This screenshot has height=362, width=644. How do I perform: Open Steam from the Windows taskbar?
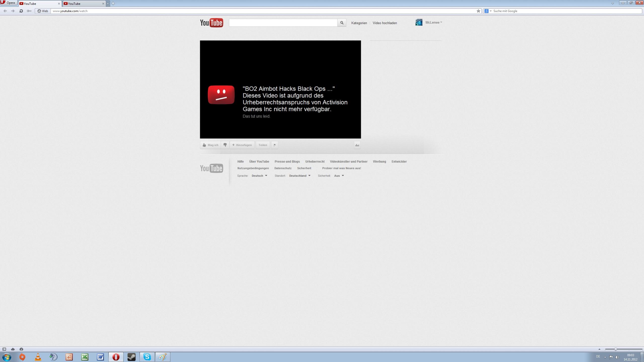click(x=131, y=357)
